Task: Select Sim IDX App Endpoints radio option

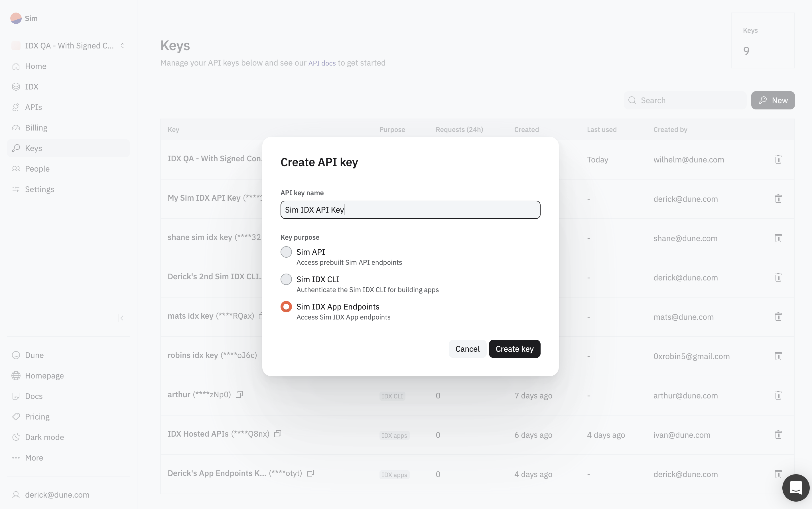Action: (x=286, y=306)
